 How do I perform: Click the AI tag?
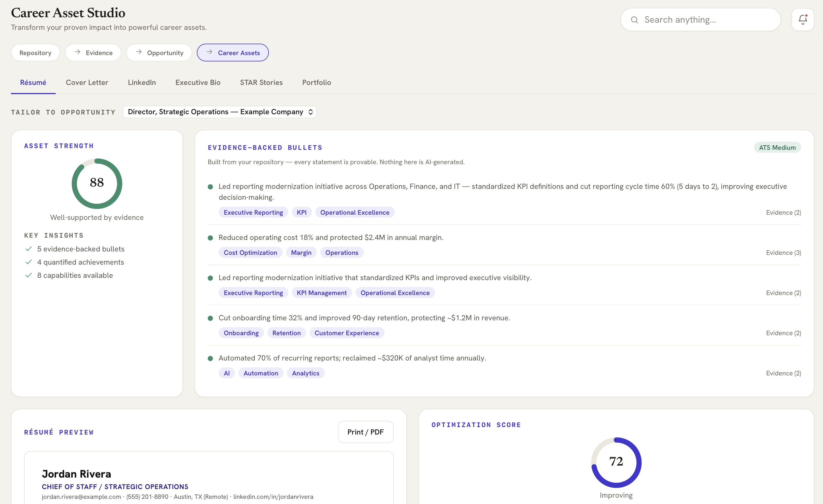coord(227,373)
